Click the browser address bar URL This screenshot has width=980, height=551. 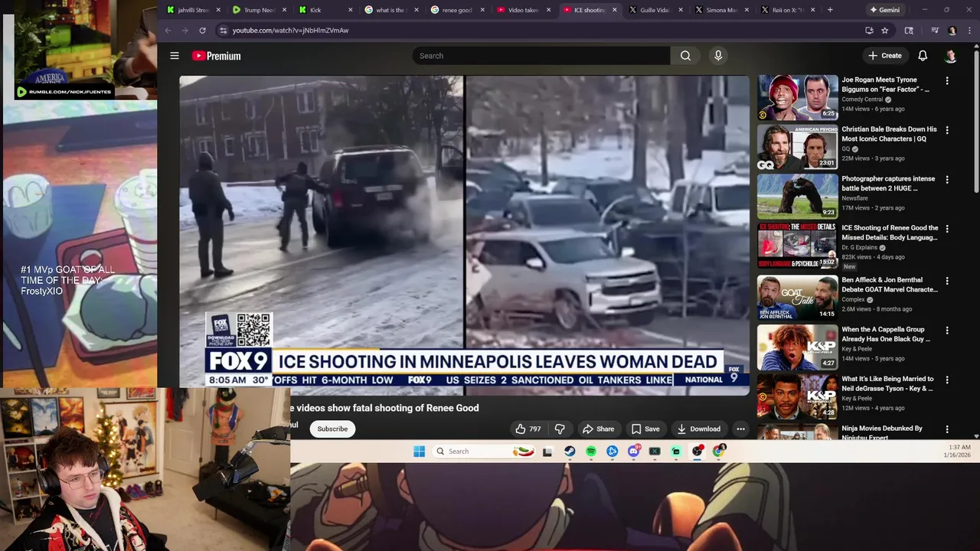290,31
